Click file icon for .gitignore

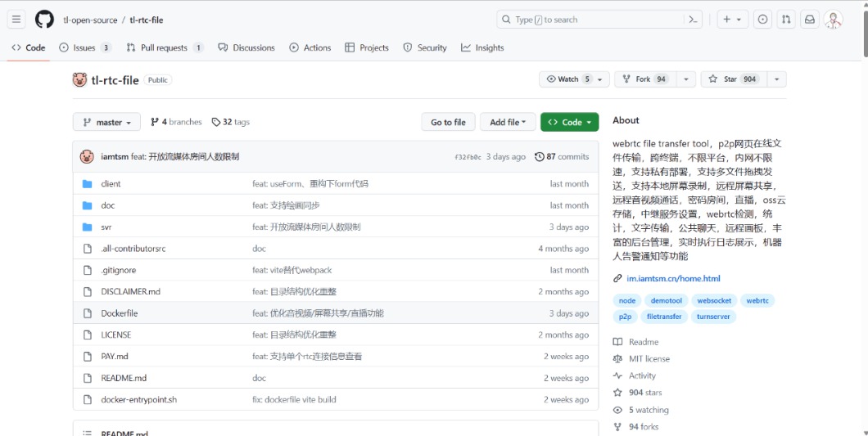coord(87,270)
